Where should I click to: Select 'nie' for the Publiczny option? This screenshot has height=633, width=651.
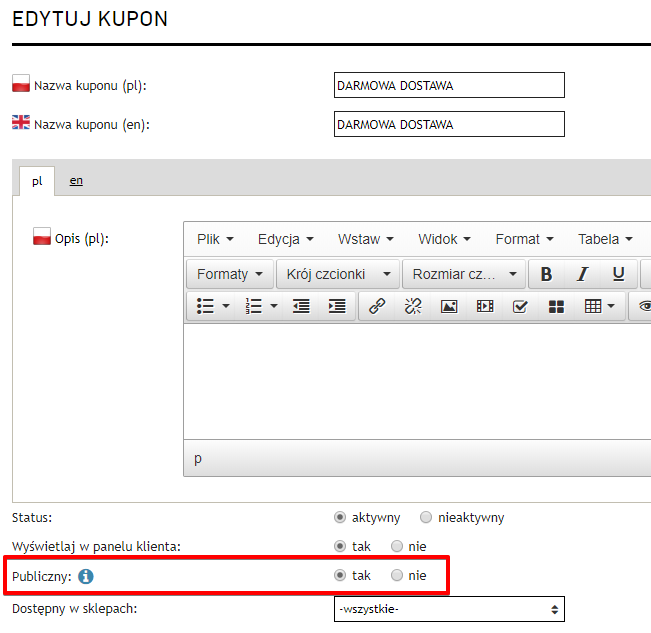pyautogui.click(x=397, y=576)
